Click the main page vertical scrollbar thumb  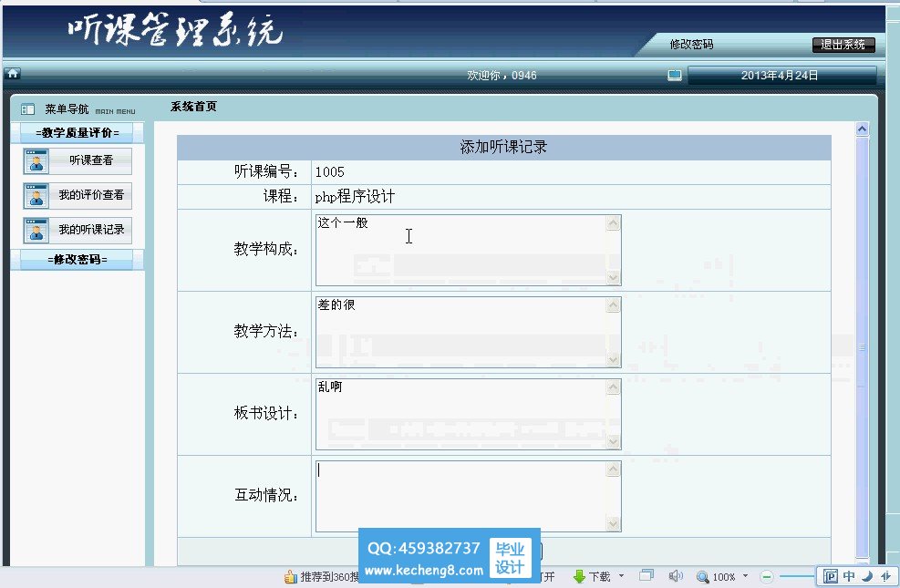(862, 346)
